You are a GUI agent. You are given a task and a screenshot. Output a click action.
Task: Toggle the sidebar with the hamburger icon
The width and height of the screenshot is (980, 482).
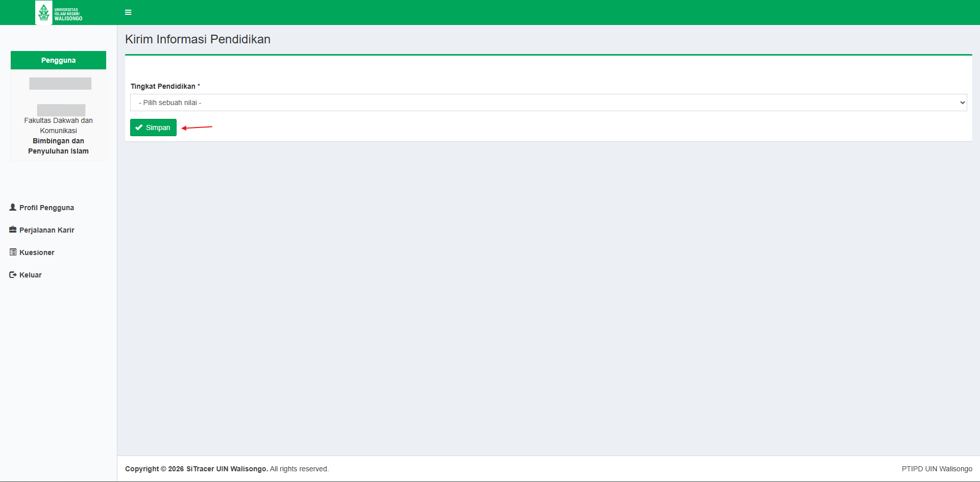(x=128, y=12)
